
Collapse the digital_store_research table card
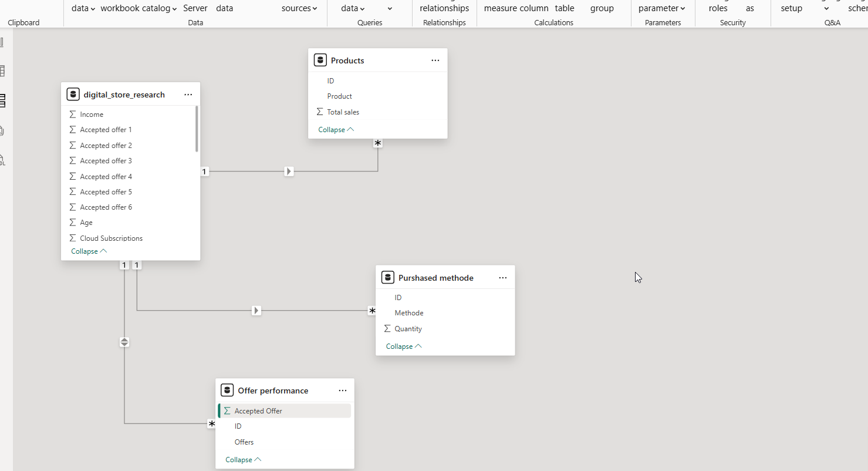click(x=89, y=251)
